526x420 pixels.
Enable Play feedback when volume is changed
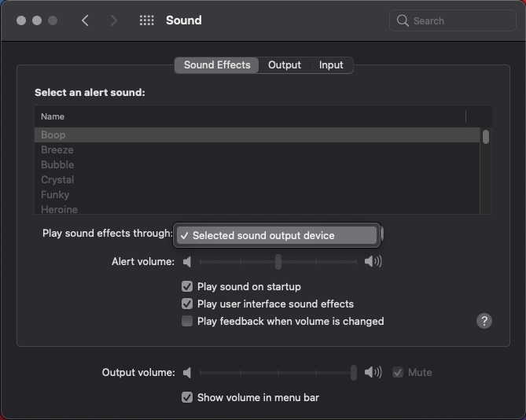pyautogui.click(x=187, y=321)
